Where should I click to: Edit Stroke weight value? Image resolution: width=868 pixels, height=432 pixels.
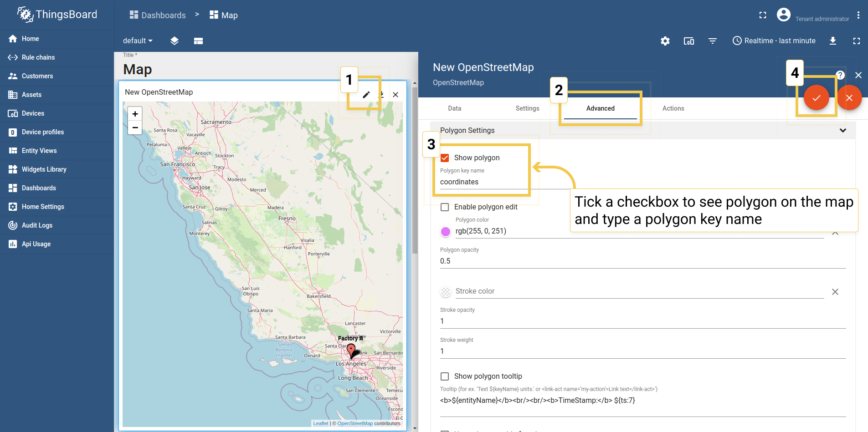(x=643, y=351)
